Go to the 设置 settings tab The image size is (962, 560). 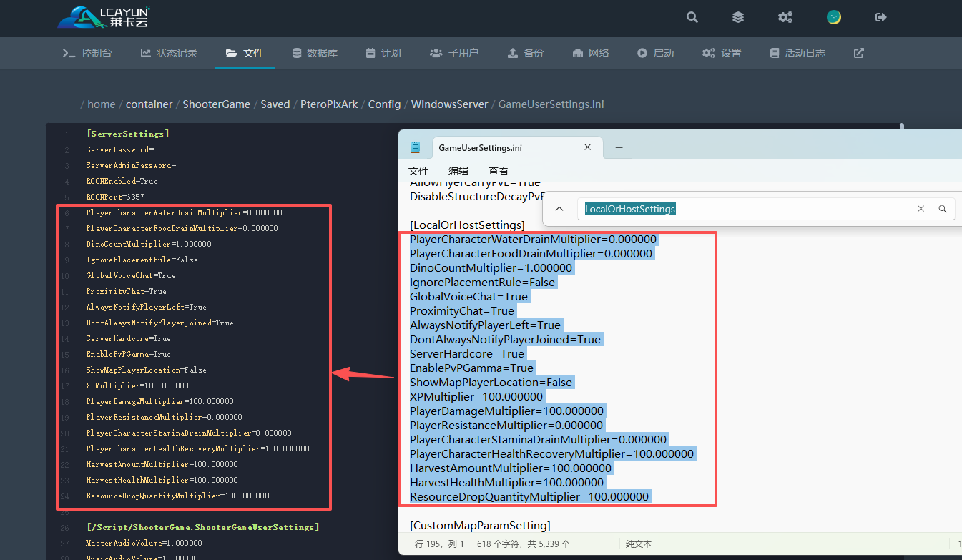click(x=722, y=53)
